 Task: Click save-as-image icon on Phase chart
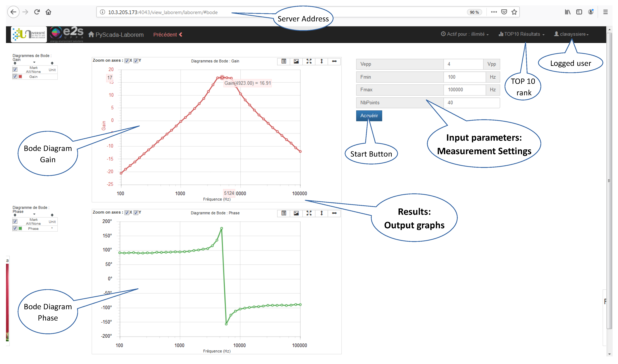tap(296, 213)
